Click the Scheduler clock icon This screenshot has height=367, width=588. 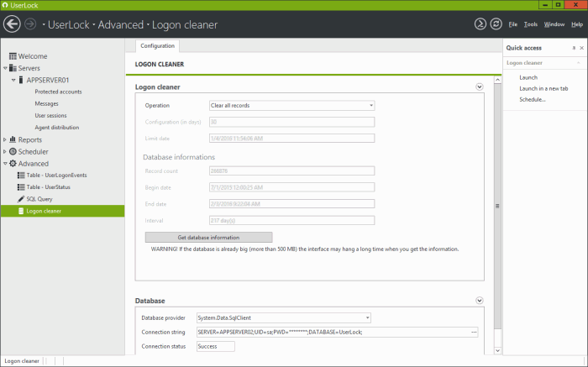[13, 151]
